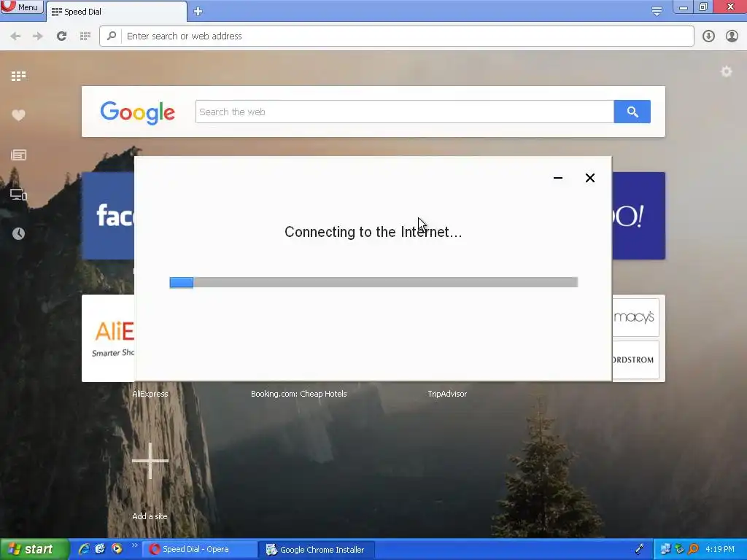Click the second quick launch icon
Viewport: 747px width, 560px height.
100,549
